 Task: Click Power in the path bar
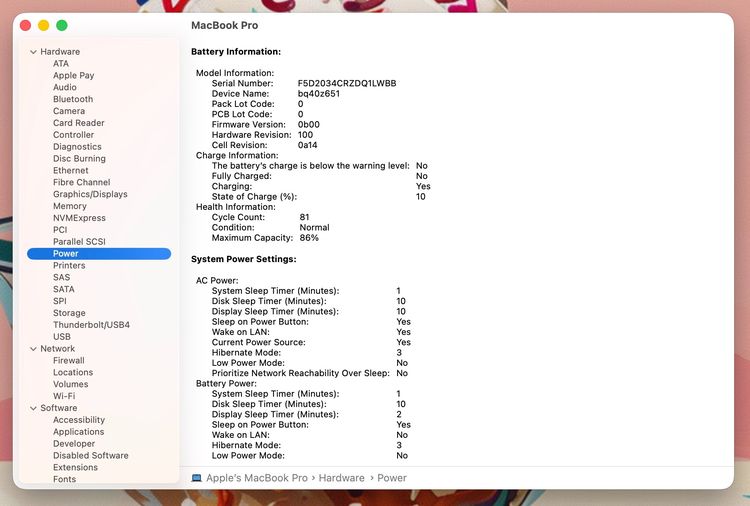point(392,478)
